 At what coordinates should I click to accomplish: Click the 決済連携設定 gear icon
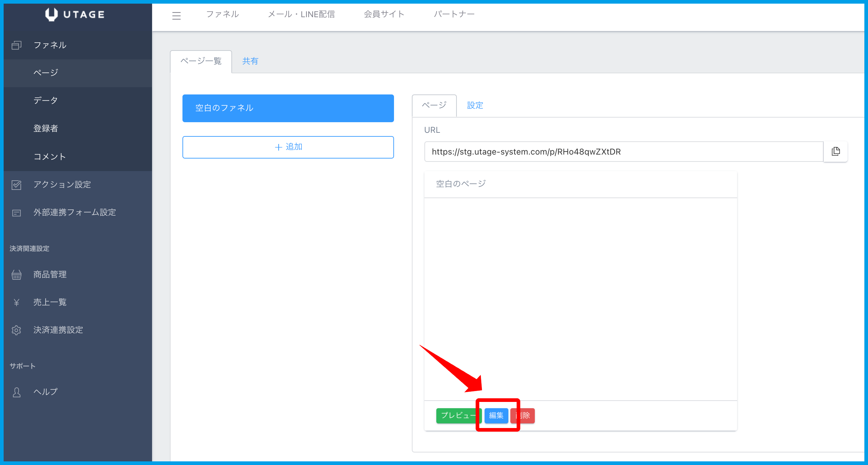coord(16,330)
